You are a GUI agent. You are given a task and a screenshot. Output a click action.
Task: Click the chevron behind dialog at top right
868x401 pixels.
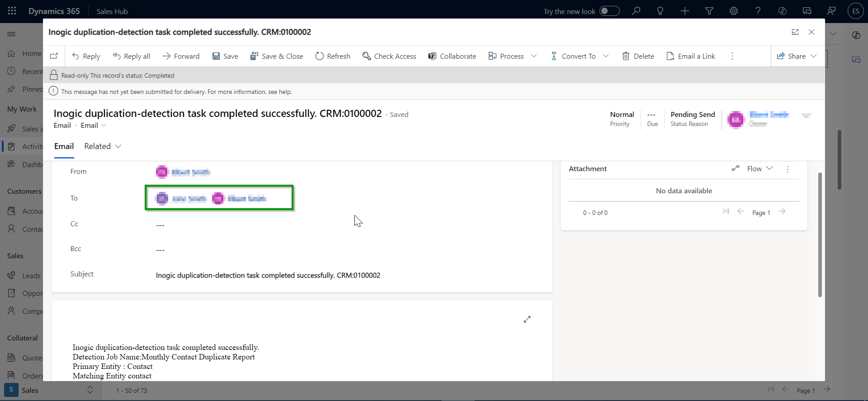pos(833,34)
